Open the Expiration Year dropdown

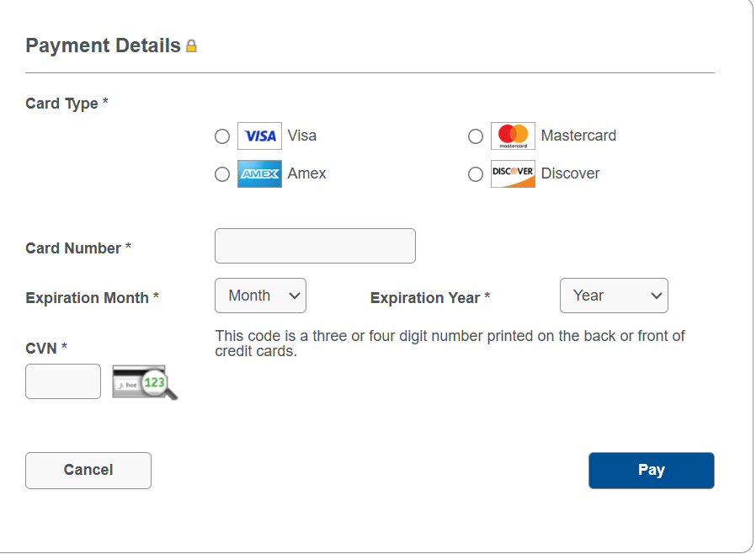pyautogui.click(x=614, y=296)
